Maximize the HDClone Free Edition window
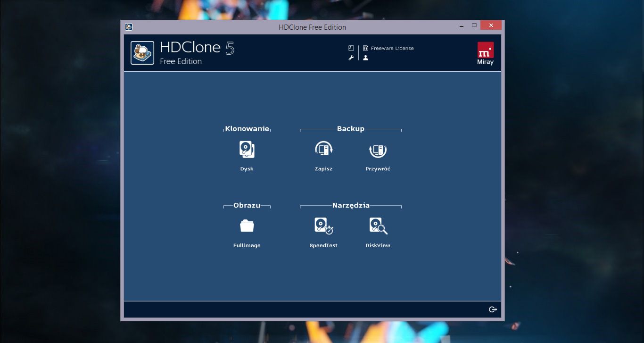 click(474, 25)
